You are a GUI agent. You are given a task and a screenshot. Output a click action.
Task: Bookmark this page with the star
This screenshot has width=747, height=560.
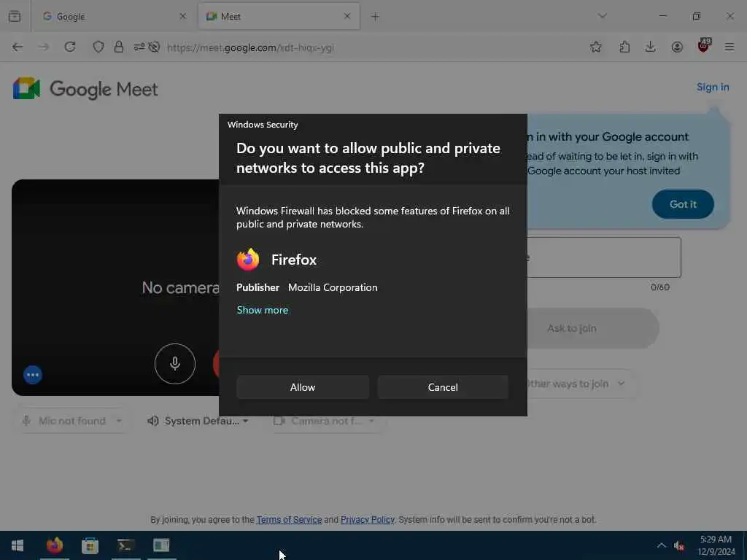click(595, 47)
